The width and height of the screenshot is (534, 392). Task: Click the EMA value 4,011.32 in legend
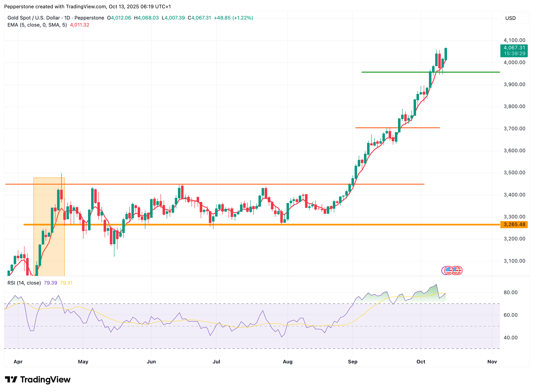point(80,25)
